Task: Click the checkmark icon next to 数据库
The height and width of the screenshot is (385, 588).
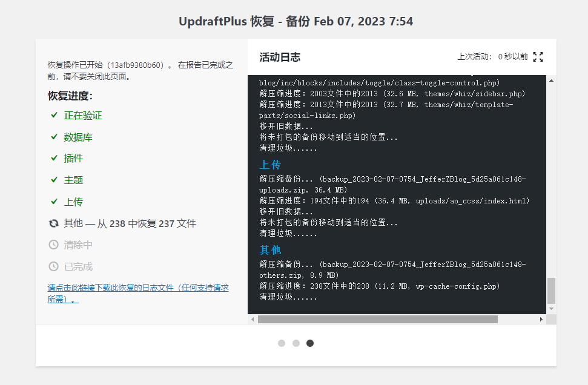Action: (x=55, y=137)
